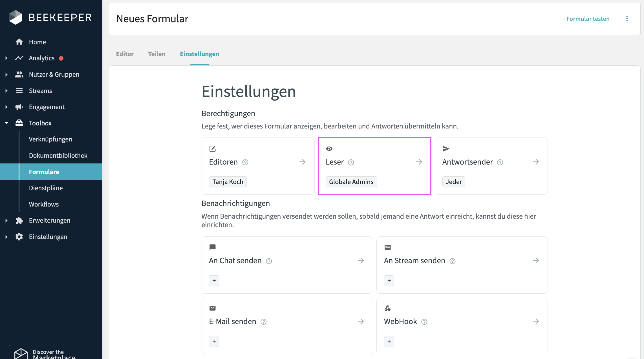Click the help icon beside Antwortsender
Viewport: 644px width, 359px height.
click(x=500, y=162)
